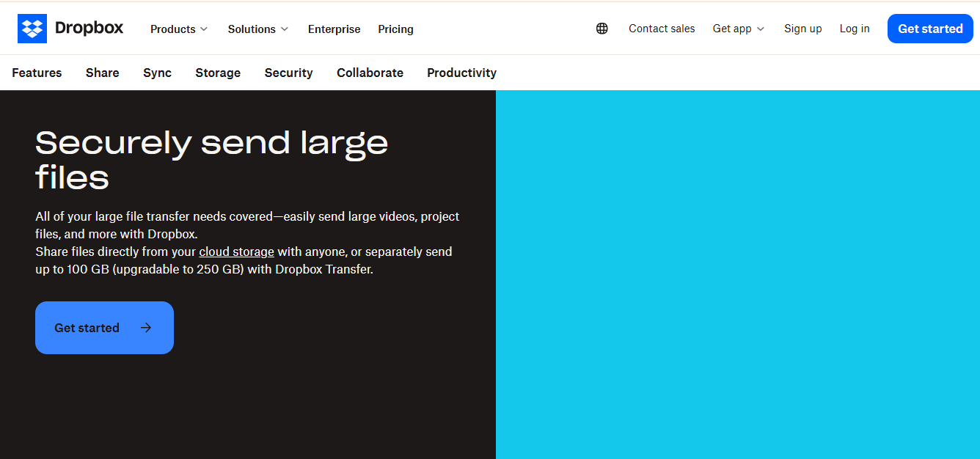Follow the cloud storage hyperlink
This screenshot has height=459, width=980.
tap(237, 251)
